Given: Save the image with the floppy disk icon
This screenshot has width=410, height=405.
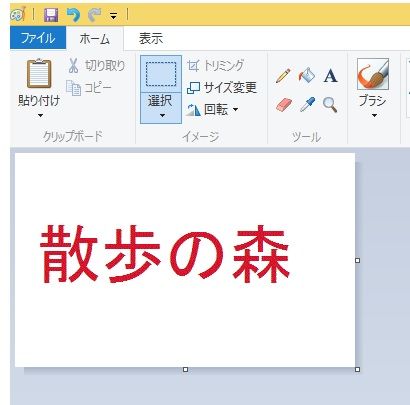Looking at the screenshot, I should 51,15.
